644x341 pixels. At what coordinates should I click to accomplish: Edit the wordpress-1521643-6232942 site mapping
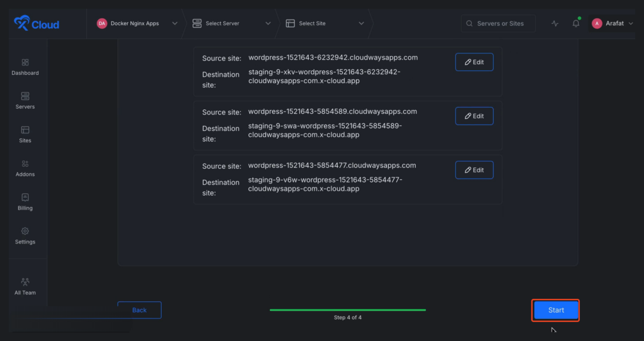[x=474, y=62]
